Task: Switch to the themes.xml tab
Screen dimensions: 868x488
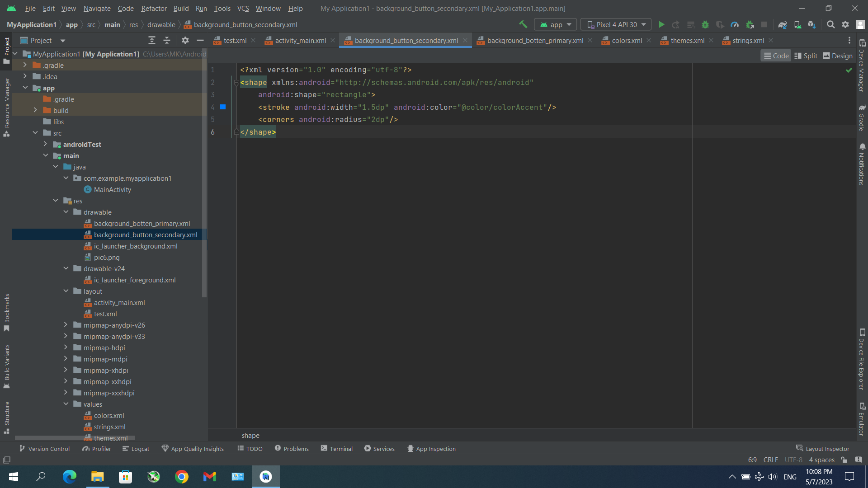Action: pos(687,41)
